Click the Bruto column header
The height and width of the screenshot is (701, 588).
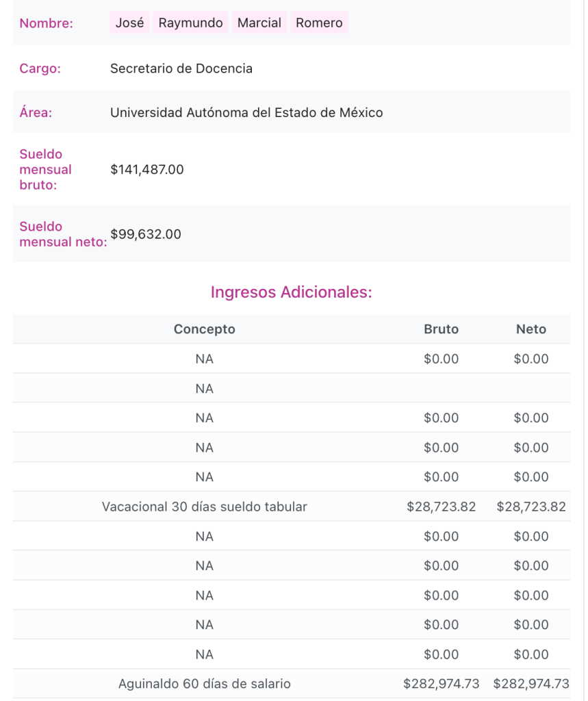point(441,329)
